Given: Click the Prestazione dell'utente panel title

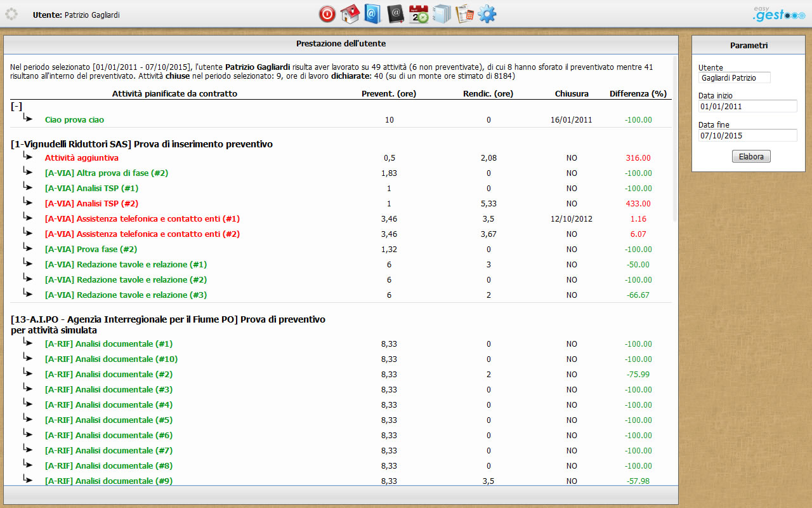Looking at the screenshot, I should tap(341, 44).
